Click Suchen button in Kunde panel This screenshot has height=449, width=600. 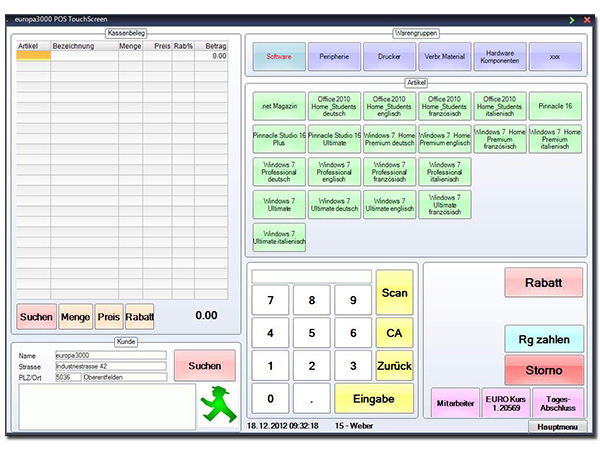[x=205, y=366]
